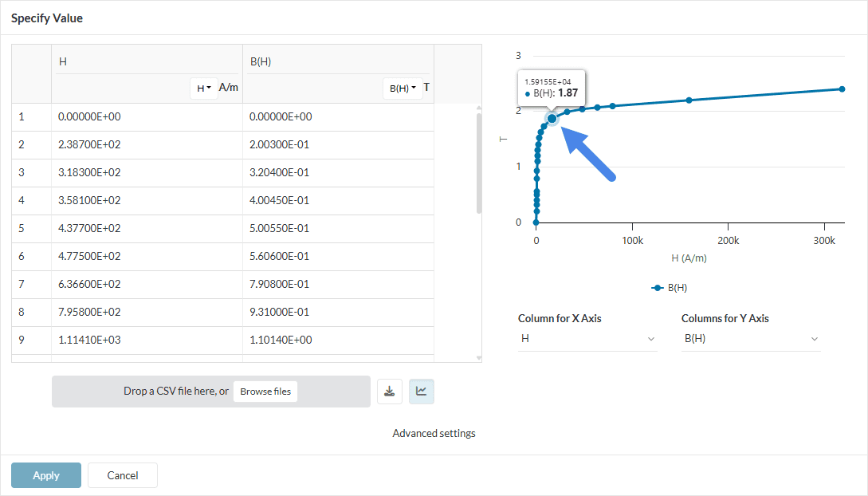
Task: Open the H unit dropdown
Action: tap(204, 88)
